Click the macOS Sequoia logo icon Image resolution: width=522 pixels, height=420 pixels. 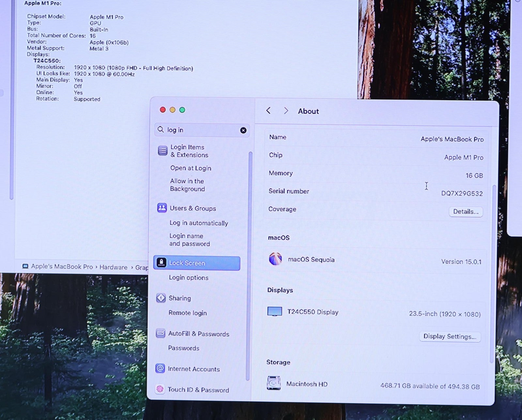(x=275, y=259)
